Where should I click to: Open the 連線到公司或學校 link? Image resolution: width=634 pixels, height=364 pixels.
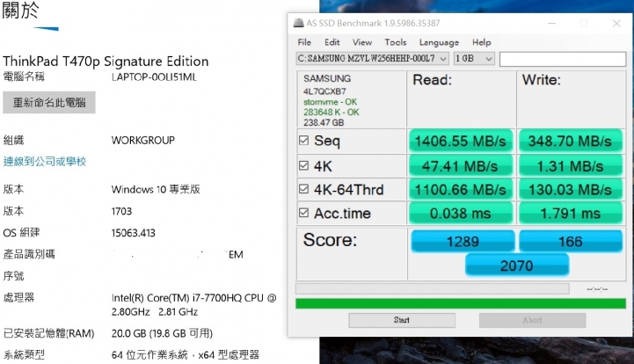click(45, 162)
